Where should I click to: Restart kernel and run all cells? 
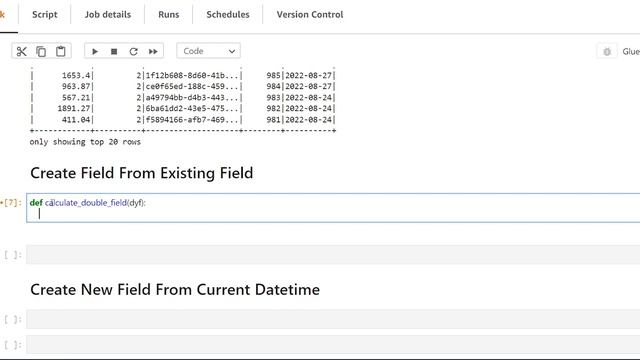pos(153,51)
